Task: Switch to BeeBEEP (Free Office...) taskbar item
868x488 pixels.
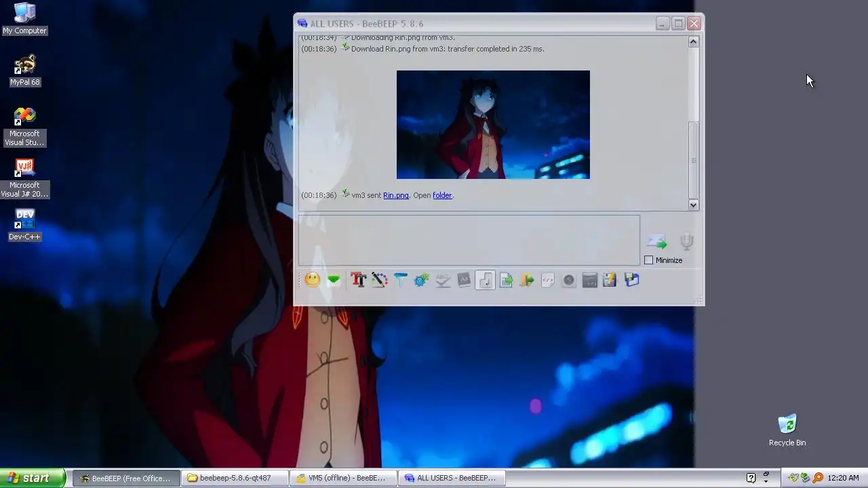Action: (x=126, y=478)
